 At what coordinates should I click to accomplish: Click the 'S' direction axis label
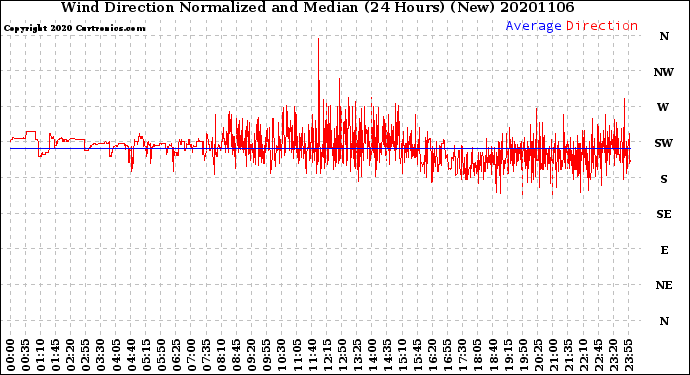[664, 179]
